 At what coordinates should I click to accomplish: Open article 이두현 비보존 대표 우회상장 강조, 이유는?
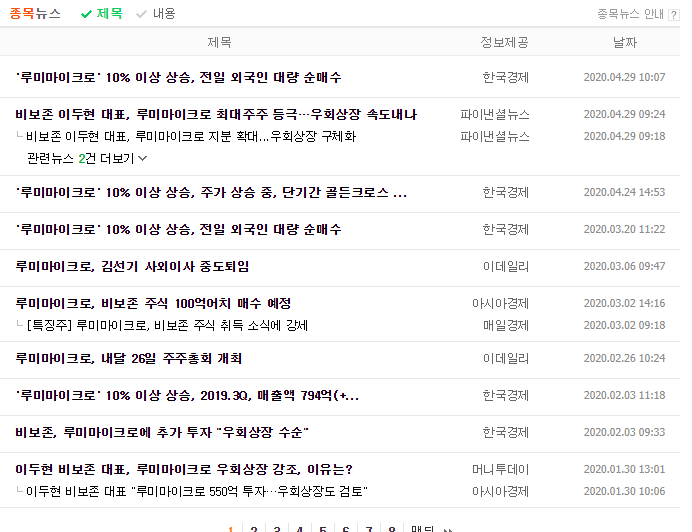(184, 469)
